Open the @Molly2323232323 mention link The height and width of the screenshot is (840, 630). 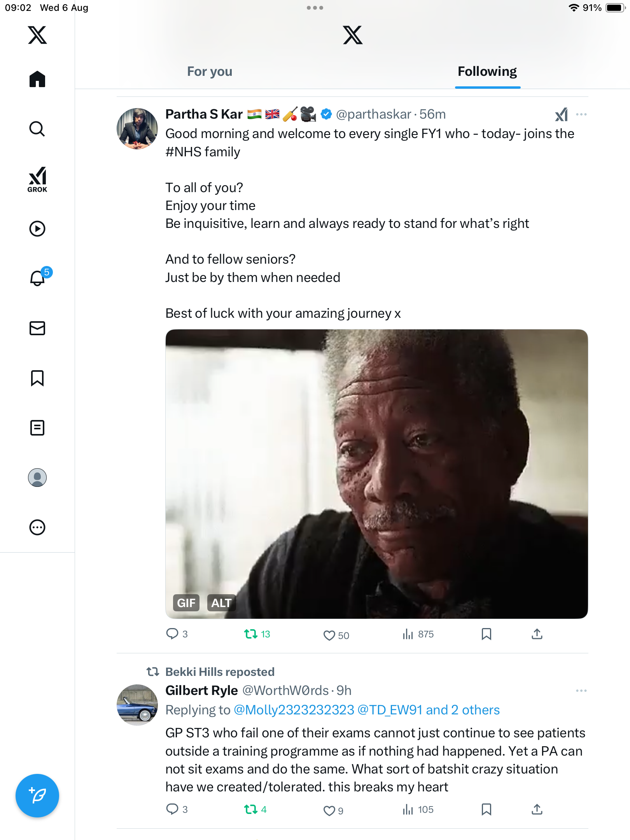click(x=294, y=710)
